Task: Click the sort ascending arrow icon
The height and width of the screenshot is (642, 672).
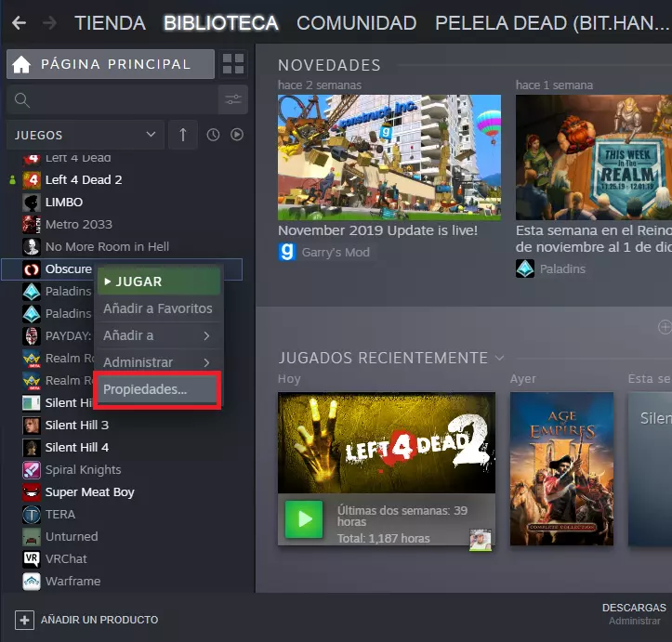Action: point(183,135)
